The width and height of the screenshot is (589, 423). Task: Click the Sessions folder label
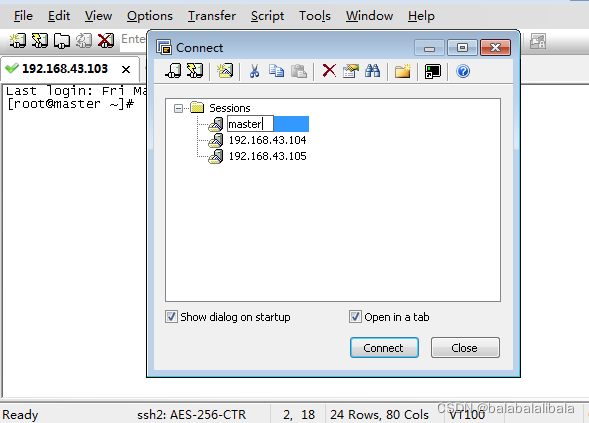[x=230, y=108]
